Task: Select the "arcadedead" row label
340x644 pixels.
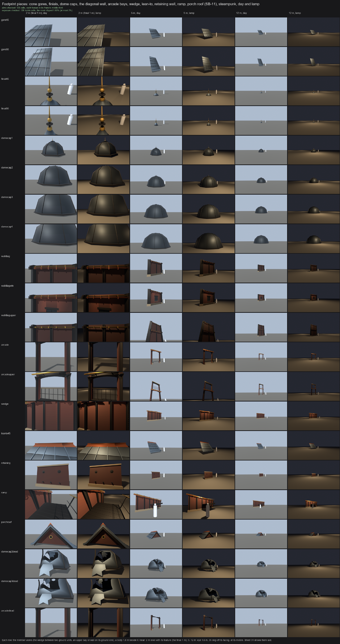Action: click(x=8, y=611)
